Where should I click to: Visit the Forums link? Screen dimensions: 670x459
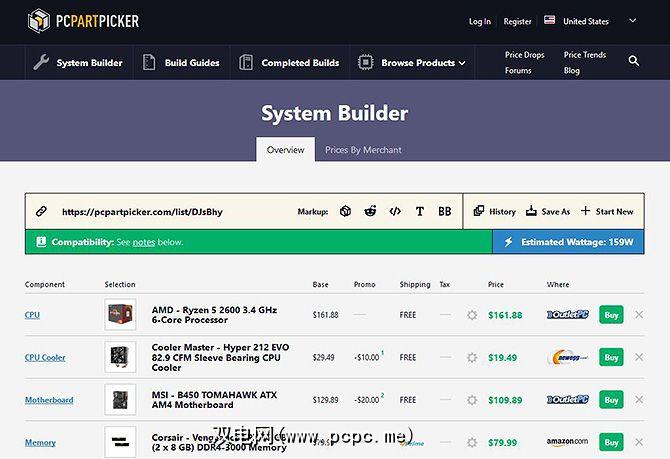[518, 71]
